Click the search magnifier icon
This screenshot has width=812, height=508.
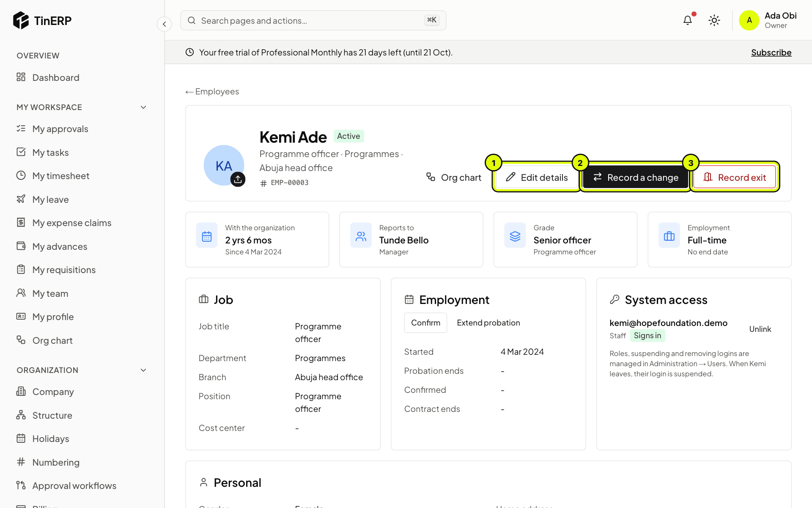point(192,20)
